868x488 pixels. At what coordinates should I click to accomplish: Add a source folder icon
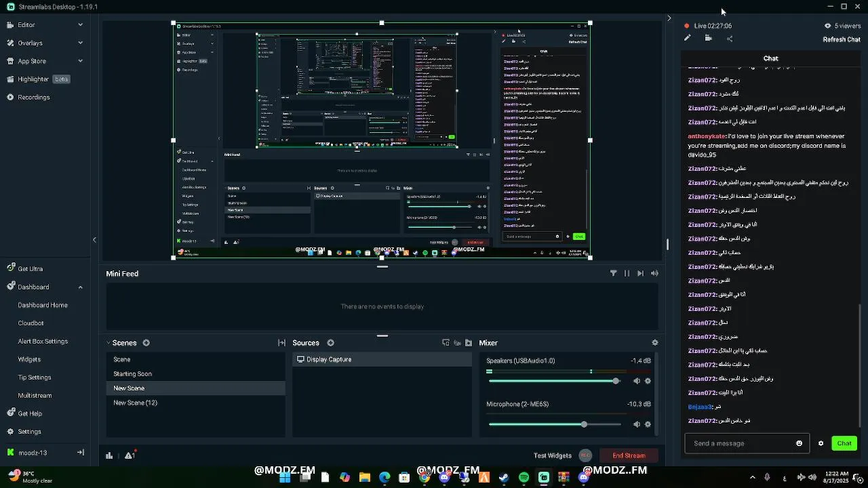click(x=469, y=343)
